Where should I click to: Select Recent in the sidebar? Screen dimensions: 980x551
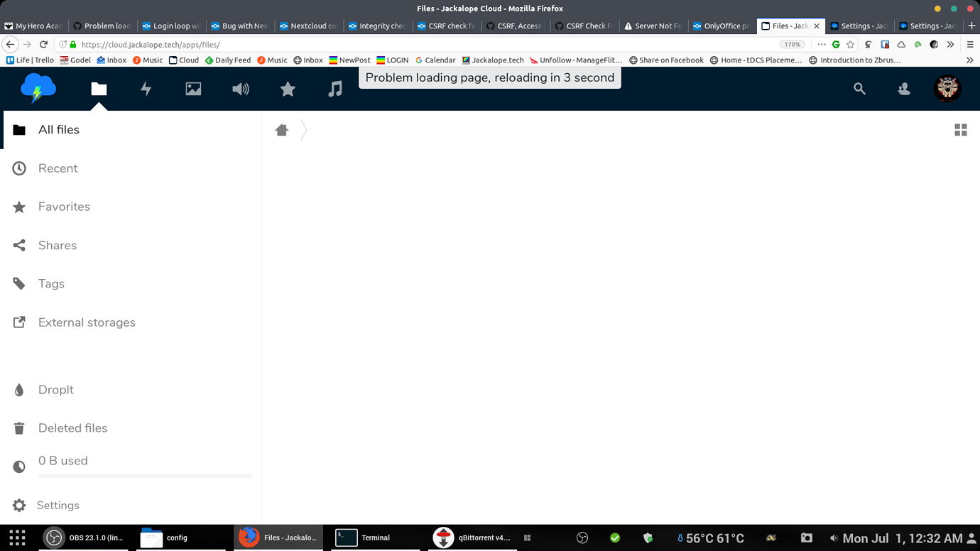pos(58,168)
